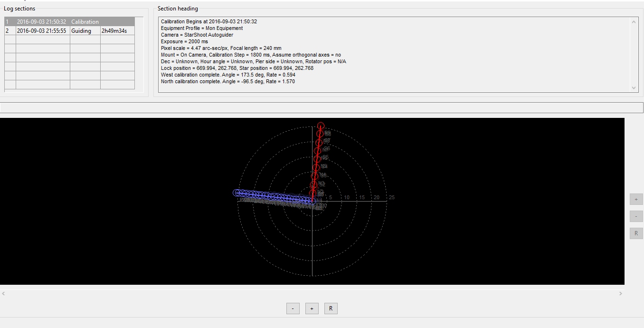Click the horizontal zoom-in plus button
The width and height of the screenshot is (644, 328).
(312, 309)
